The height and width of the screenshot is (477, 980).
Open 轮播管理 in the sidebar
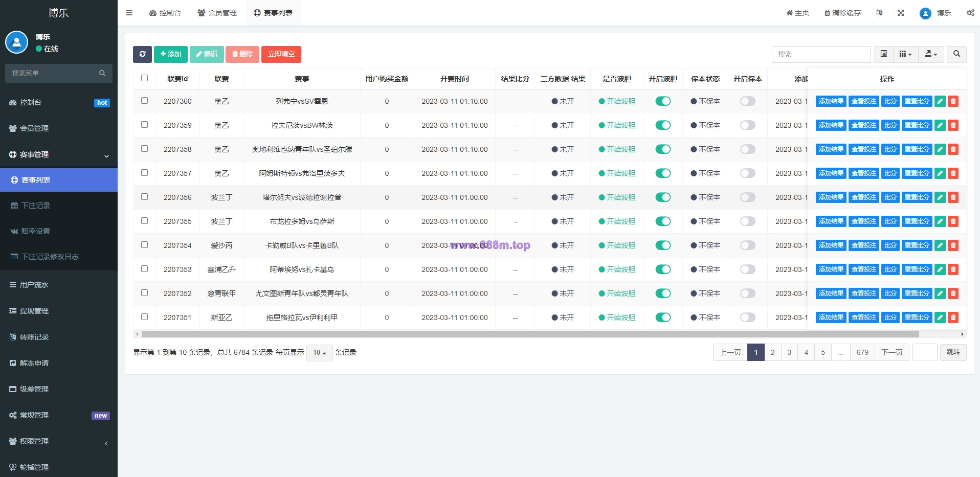tap(59, 467)
